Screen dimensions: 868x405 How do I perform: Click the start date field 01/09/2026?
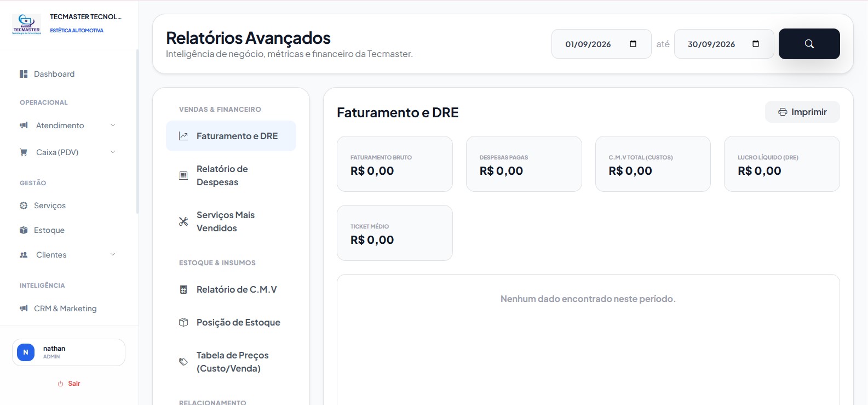pyautogui.click(x=601, y=44)
